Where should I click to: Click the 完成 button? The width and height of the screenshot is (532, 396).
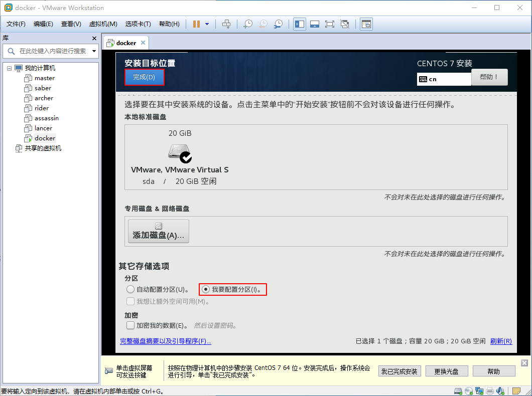click(x=144, y=77)
